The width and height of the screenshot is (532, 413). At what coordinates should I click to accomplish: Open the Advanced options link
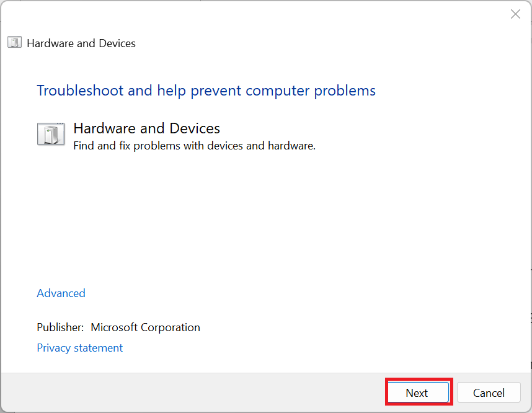click(61, 293)
